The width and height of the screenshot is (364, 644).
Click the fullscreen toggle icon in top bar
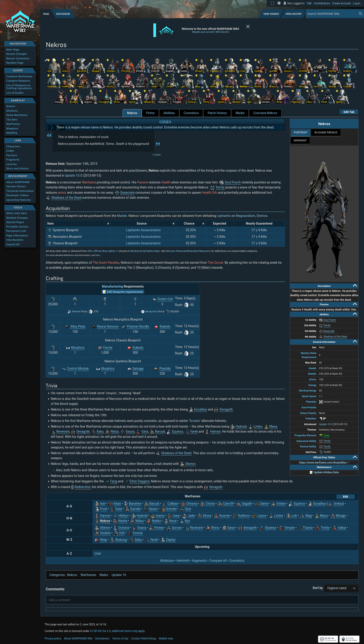273,3
